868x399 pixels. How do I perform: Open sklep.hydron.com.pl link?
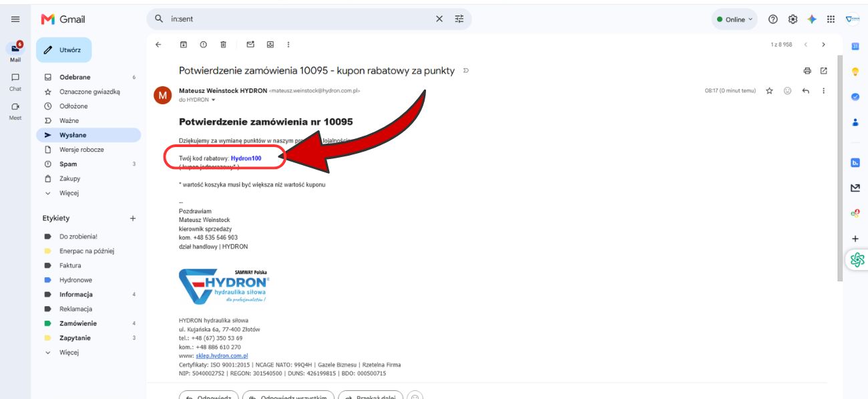coord(222,356)
